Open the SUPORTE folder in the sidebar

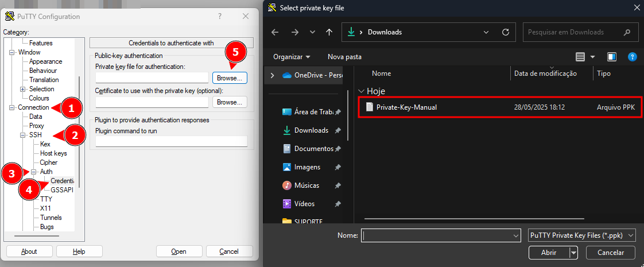pos(302,221)
